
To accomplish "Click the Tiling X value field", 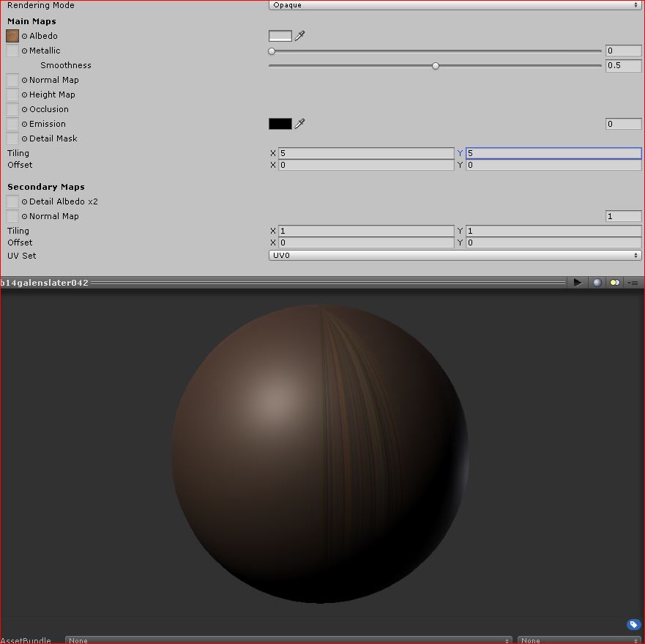I will point(365,153).
